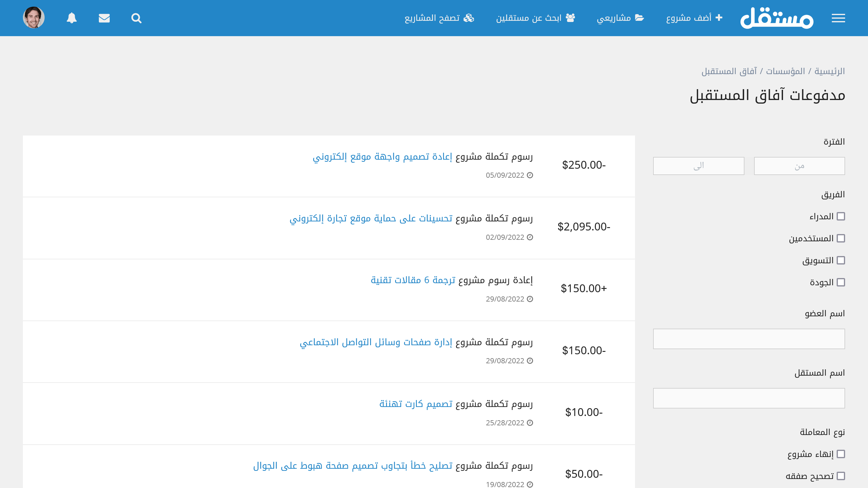The height and width of the screenshot is (488, 868).
Task: Open the user avatar profile menu
Action: click(34, 17)
